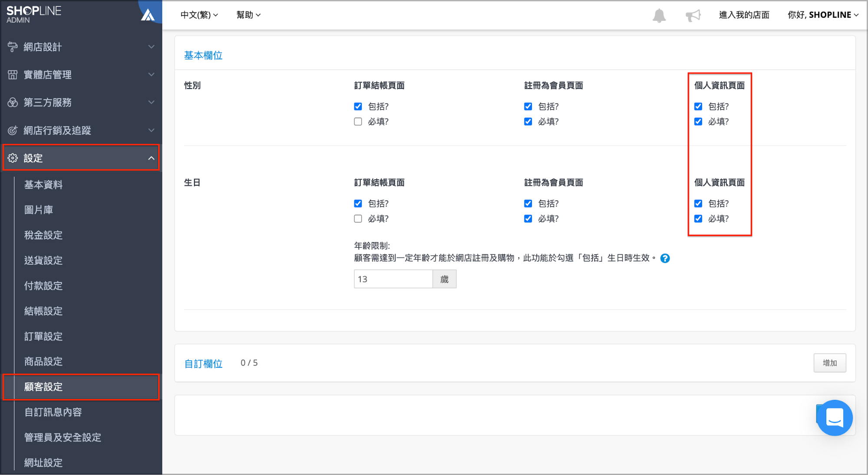Toggle 性別 訂單結帳頁面 包括 checkbox

[x=358, y=106]
